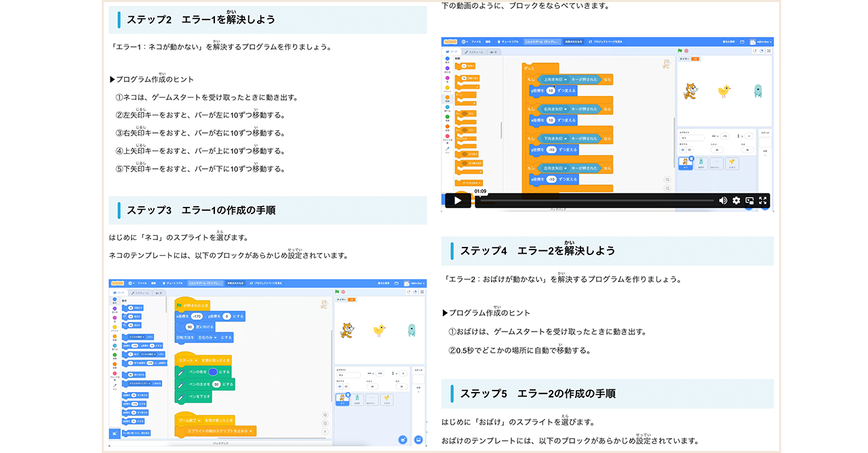Click the pen-down block's pen icon
The width and height of the screenshot is (868, 453).
[181, 396]
